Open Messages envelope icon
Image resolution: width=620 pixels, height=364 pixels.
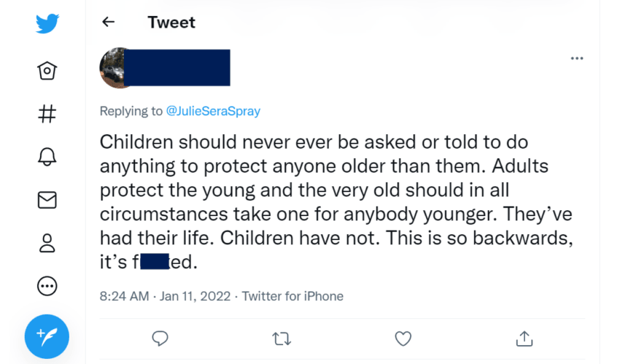[x=47, y=200]
